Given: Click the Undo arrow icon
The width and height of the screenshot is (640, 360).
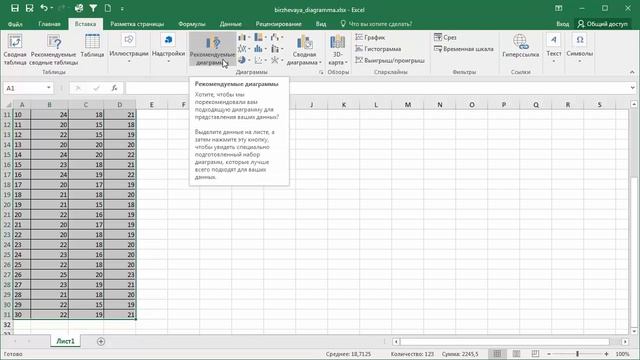Looking at the screenshot, I should [x=44, y=8].
